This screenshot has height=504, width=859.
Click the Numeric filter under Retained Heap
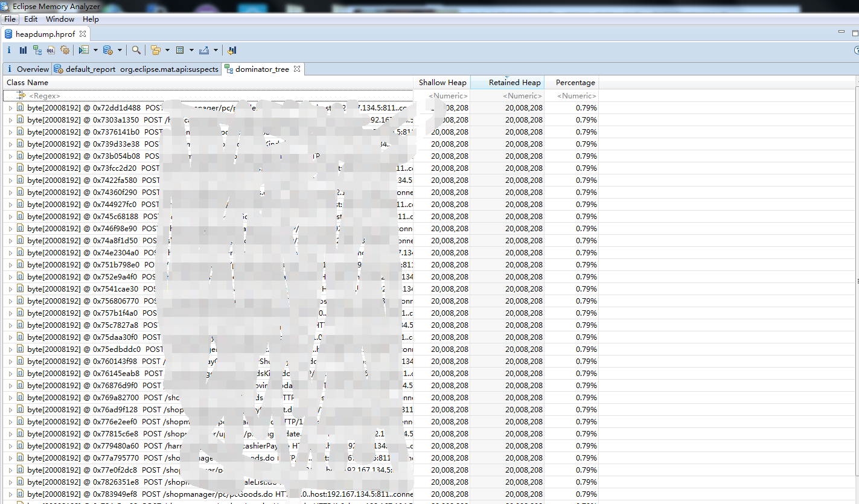(507, 96)
